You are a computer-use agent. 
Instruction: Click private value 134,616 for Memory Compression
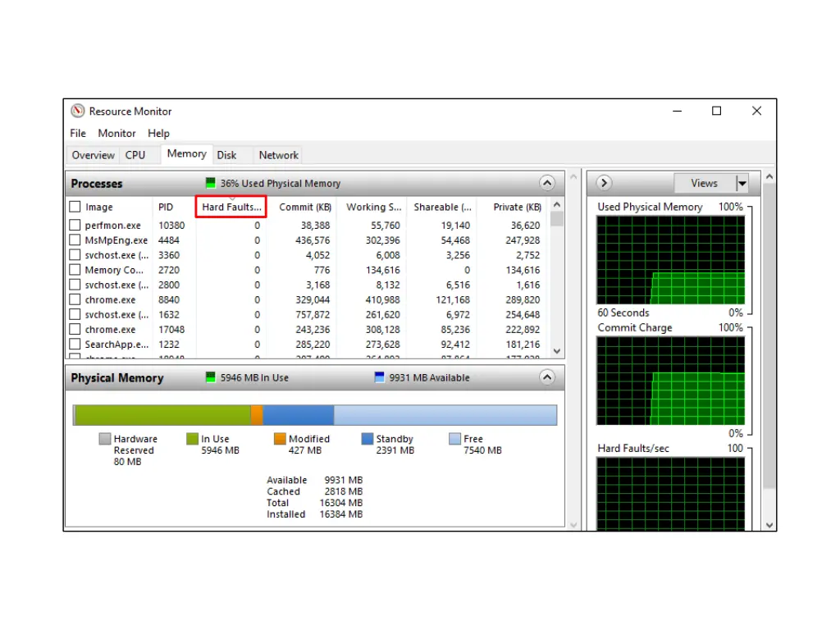(x=523, y=270)
